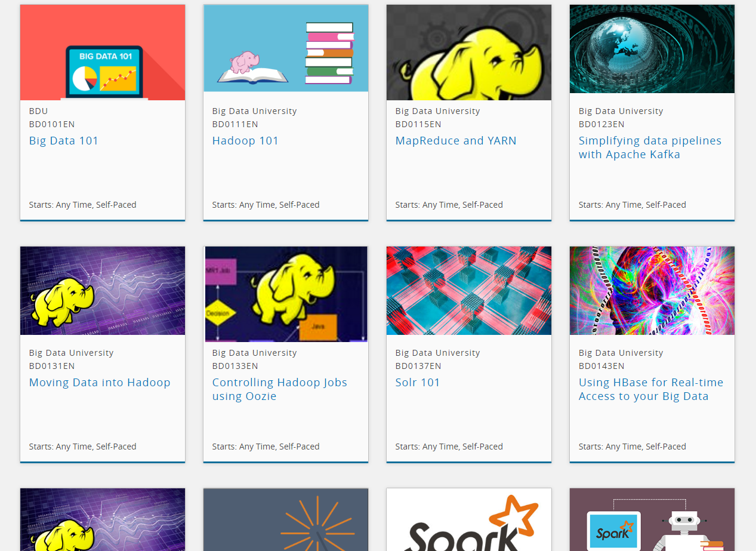This screenshot has height=551, width=756.
Task: Click the third-row yellow elephant thumbnail
Action: coord(103,520)
